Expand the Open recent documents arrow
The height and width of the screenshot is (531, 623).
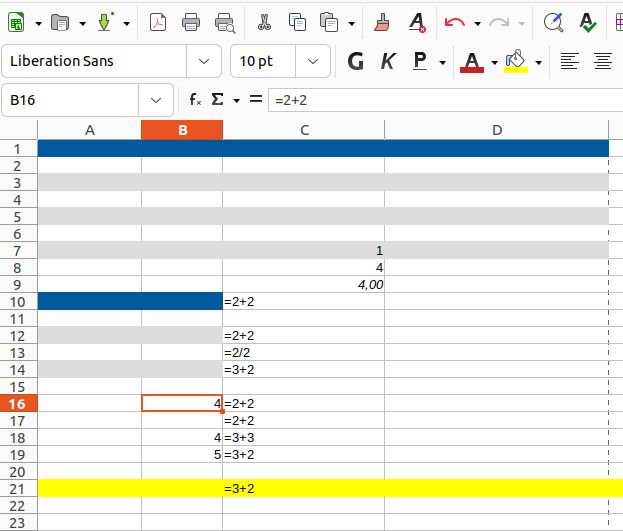coord(83,23)
